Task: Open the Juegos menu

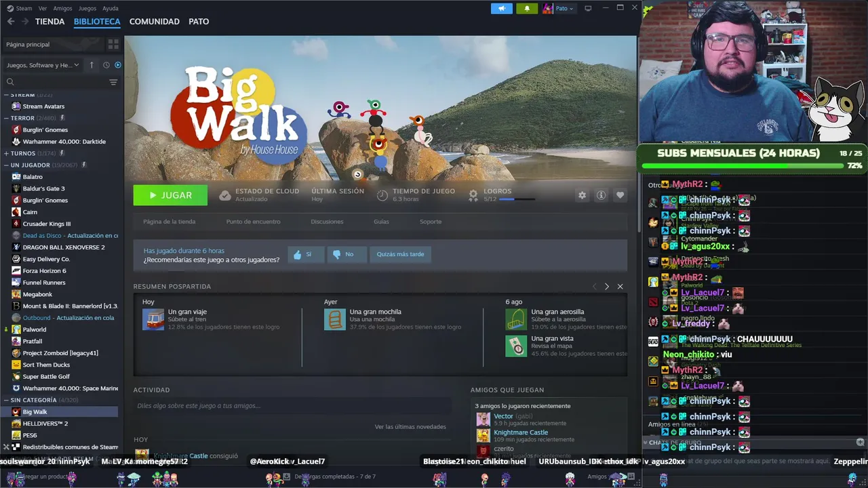Action: (x=87, y=8)
